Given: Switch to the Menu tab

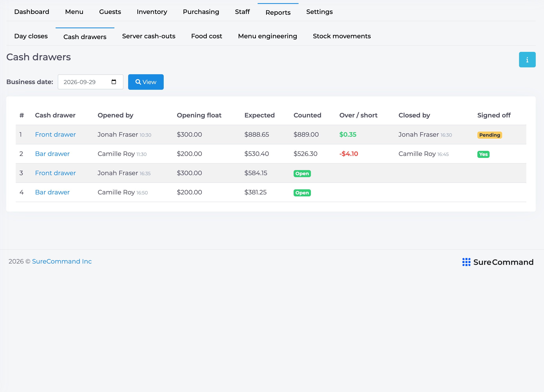Looking at the screenshot, I should (74, 12).
